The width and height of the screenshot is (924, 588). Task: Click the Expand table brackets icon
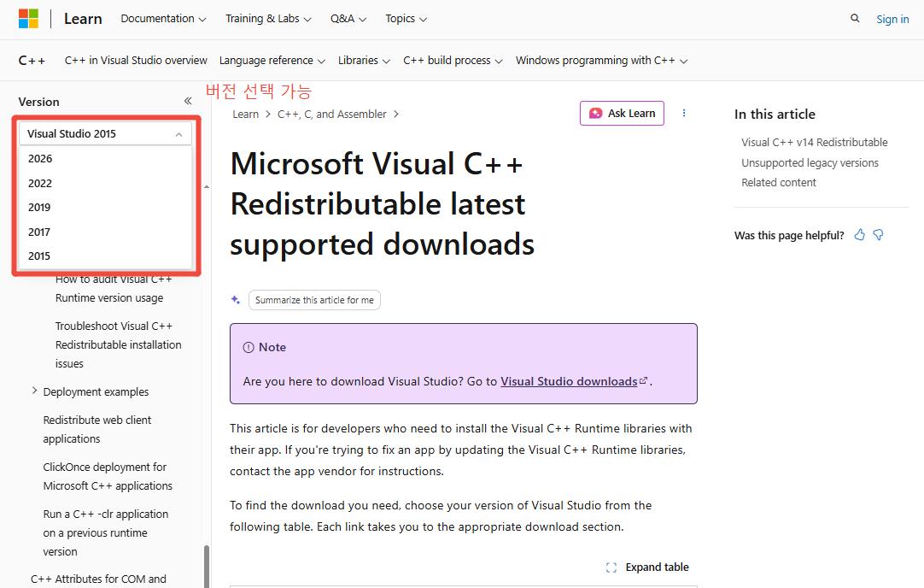point(611,567)
